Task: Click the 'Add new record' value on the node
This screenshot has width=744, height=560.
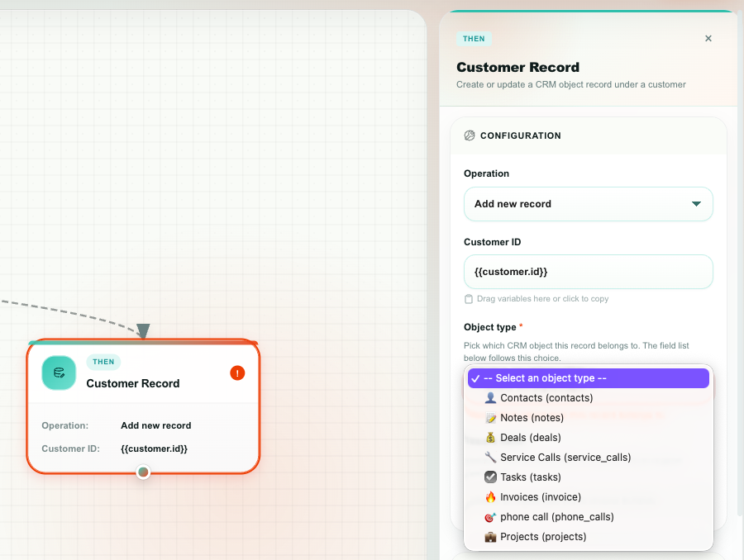Action: 156,425
